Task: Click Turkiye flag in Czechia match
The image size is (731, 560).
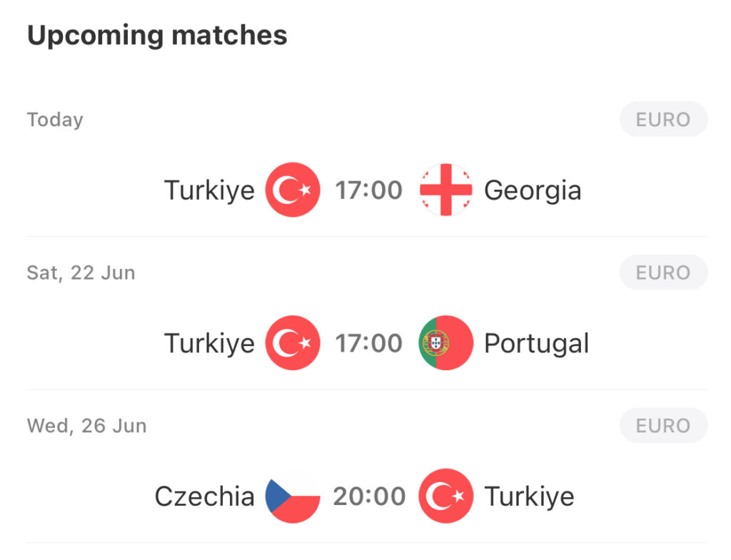Action: click(446, 497)
